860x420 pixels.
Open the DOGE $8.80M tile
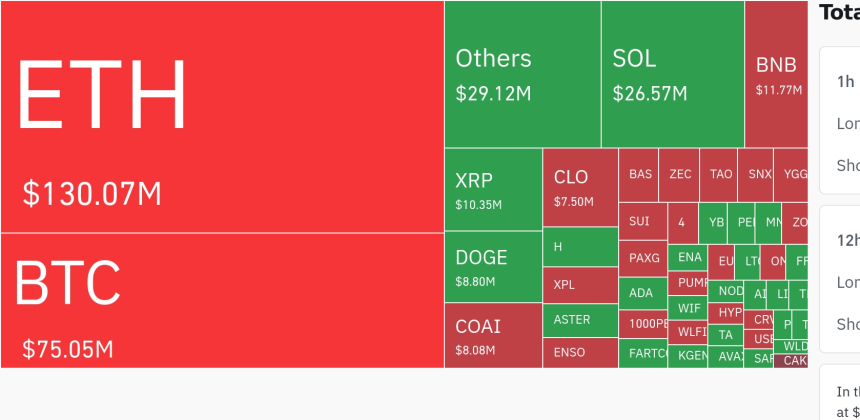click(x=493, y=267)
